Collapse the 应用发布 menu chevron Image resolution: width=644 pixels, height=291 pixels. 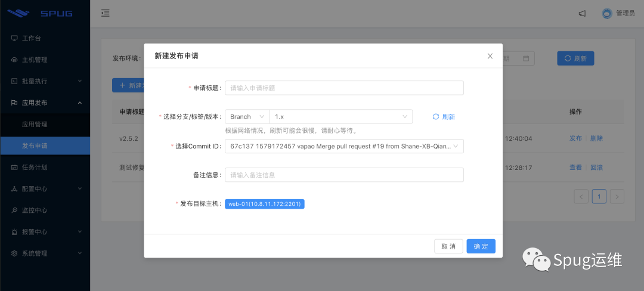[x=80, y=103]
